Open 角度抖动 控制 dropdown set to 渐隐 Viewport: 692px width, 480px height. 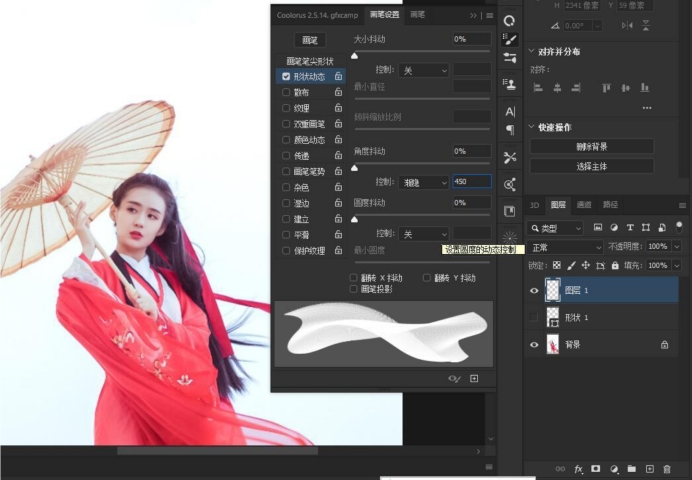(x=424, y=182)
